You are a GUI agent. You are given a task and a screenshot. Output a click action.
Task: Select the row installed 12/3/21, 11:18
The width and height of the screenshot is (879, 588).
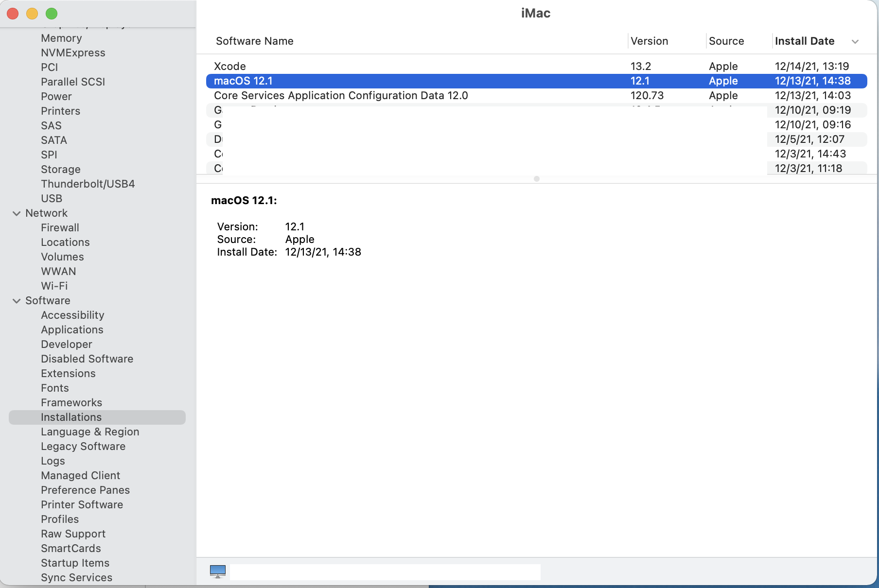click(537, 168)
